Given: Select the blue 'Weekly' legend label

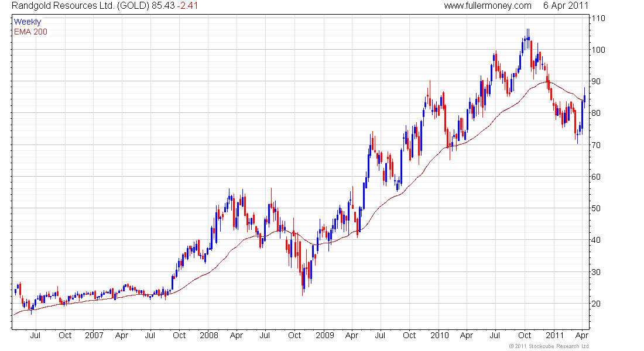Looking at the screenshot, I should [28, 22].
